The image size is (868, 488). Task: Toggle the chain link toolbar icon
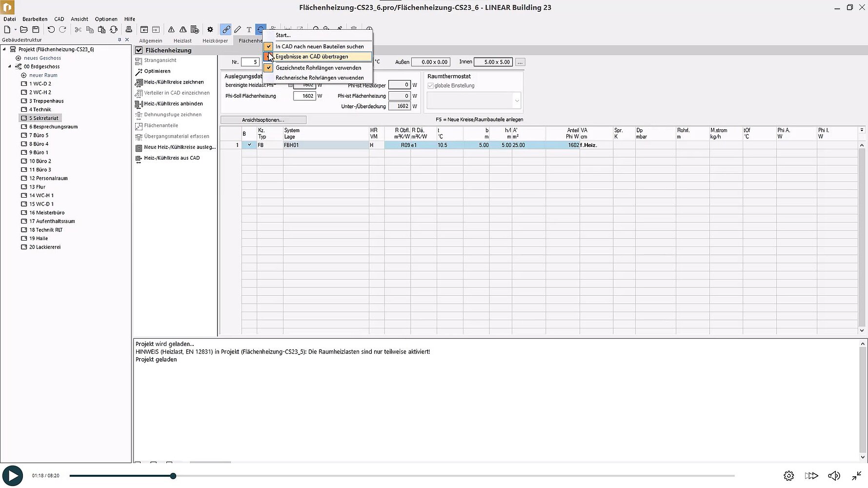point(225,30)
